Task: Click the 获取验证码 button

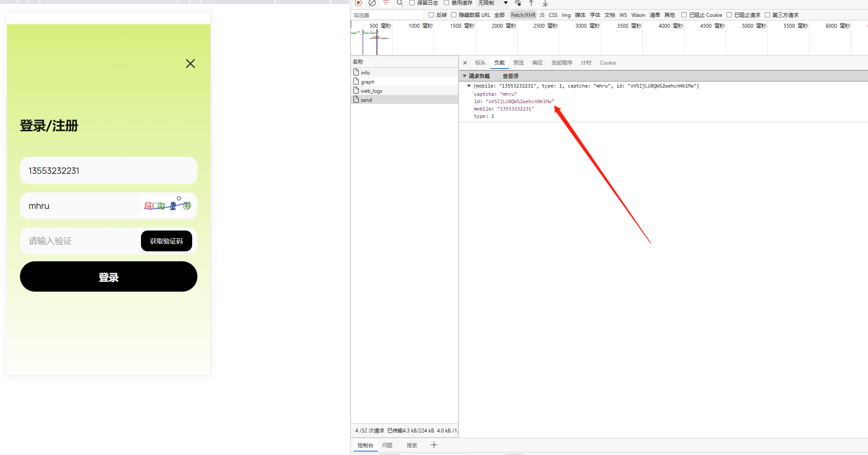Action: (167, 241)
